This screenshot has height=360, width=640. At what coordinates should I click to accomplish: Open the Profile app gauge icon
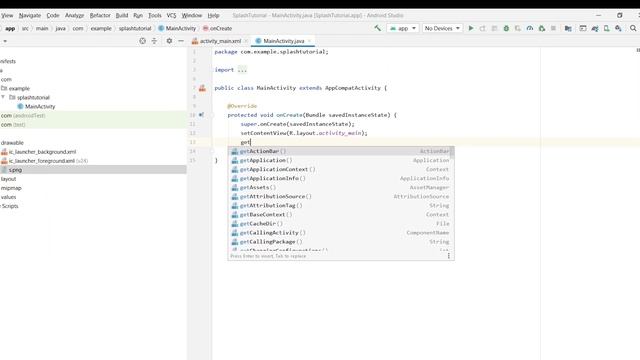tap(530, 28)
